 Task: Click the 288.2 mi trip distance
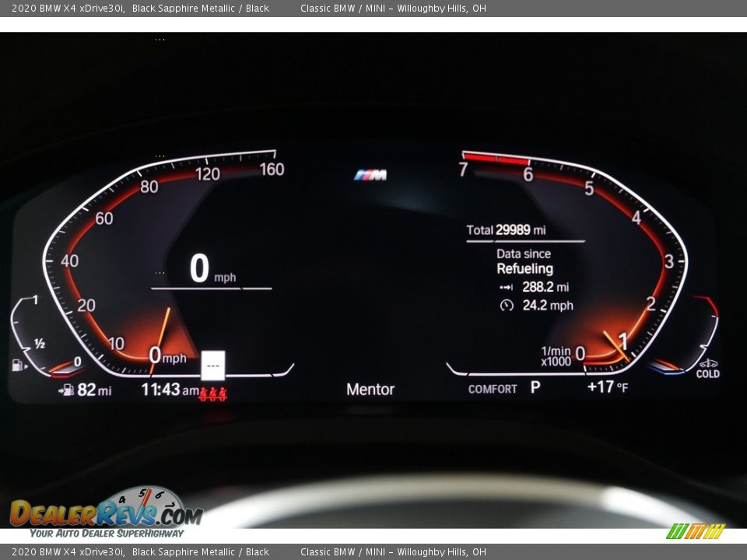(x=545, y=287)
